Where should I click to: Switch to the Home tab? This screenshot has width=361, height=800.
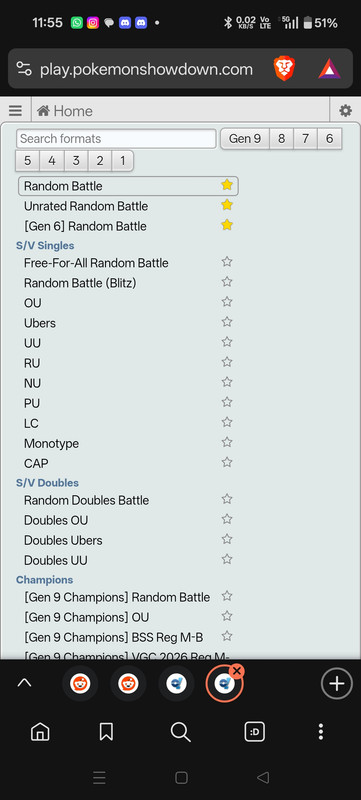tap(65, 111)
